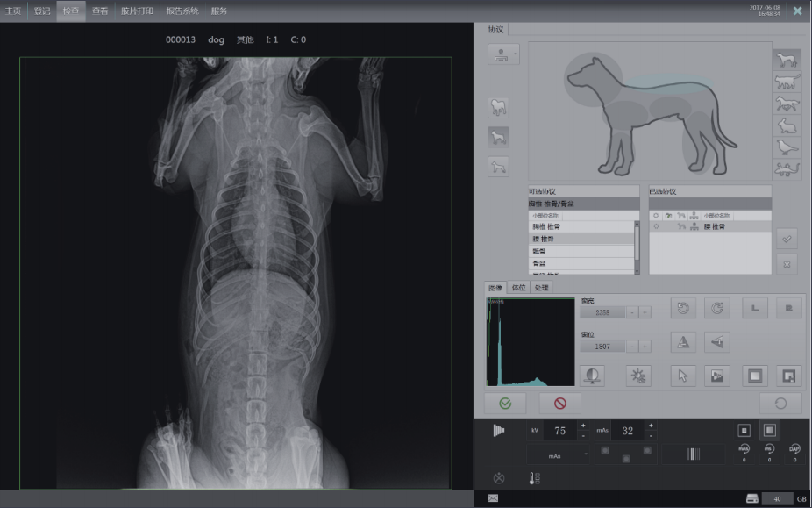Open the envelope message icon
The height and width of the screenshot is (508, 812).
pos(493,498)
